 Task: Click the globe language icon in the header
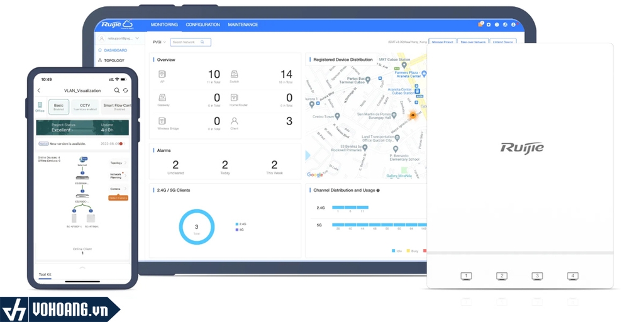[505, 25]
